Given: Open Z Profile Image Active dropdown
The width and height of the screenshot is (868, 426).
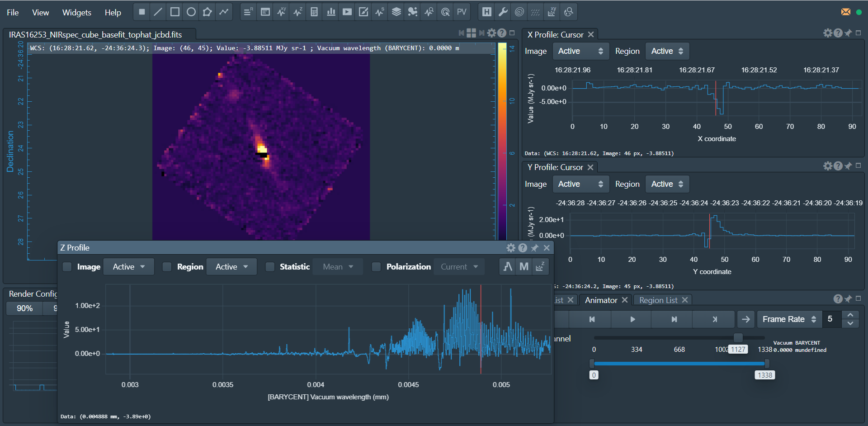Looking at the screenshot, I should (x=129, y=267).
